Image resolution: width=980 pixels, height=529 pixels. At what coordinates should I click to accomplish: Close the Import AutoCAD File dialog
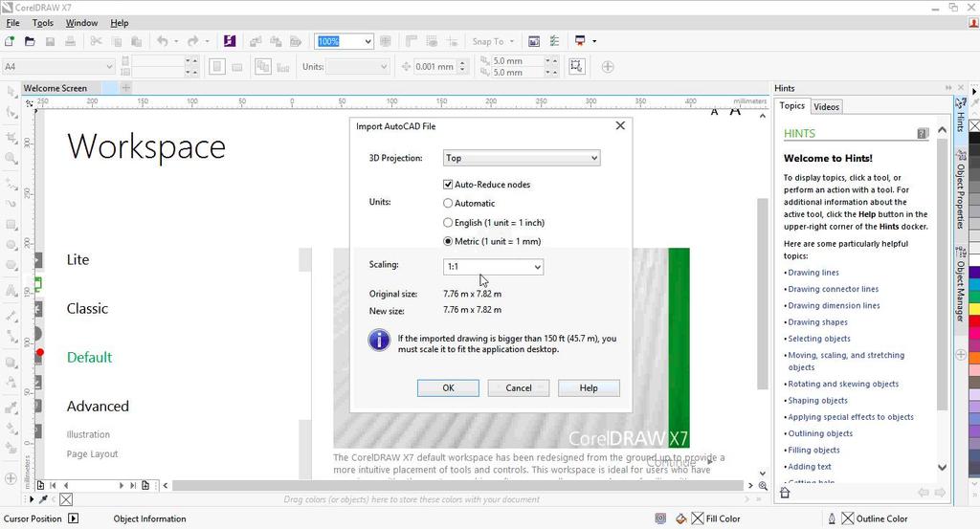point(620,125)
